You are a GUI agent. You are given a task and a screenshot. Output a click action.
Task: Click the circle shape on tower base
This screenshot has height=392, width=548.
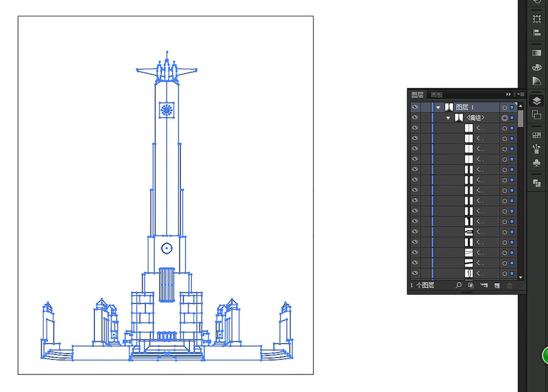(x=167, y=248)
